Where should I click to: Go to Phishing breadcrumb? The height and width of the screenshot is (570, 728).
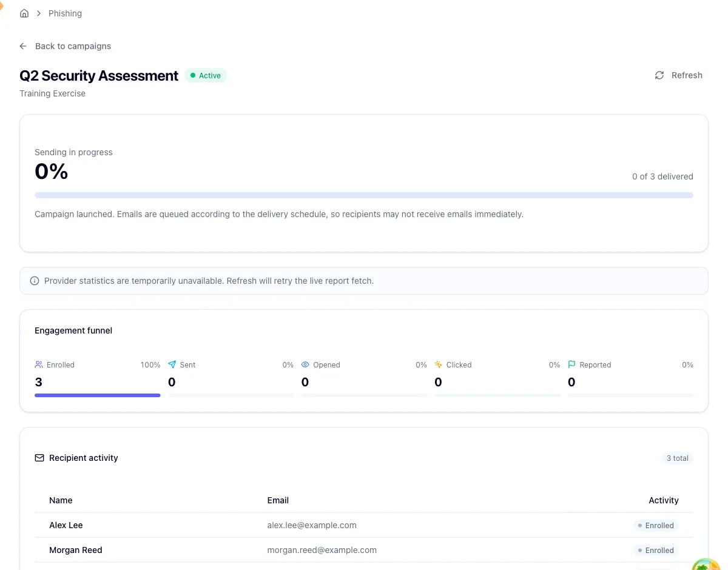coord(65,13)
